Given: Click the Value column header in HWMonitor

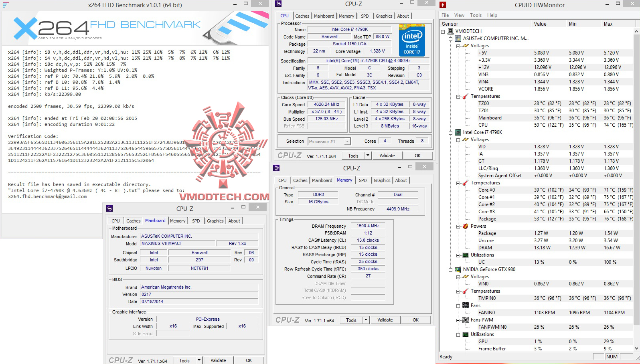Looking at the screenshot, I should pos(549,24).
